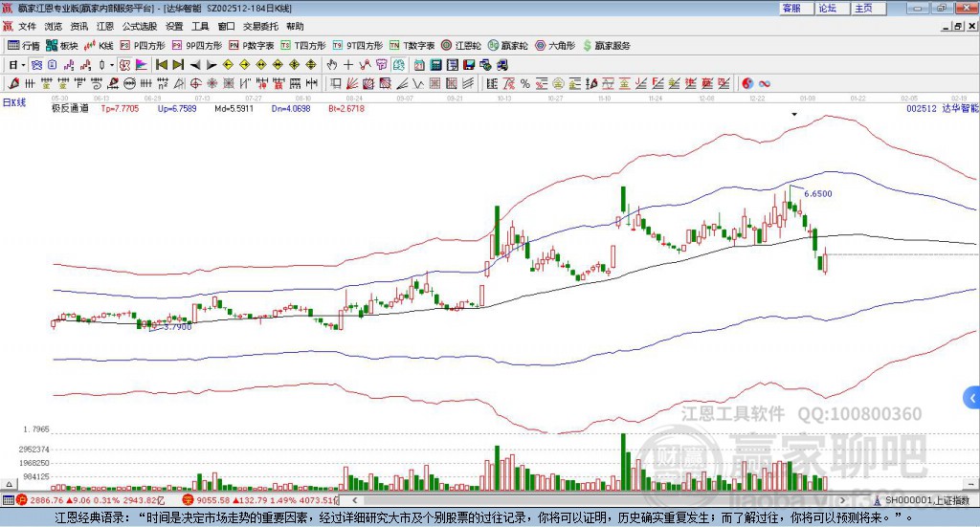Viewport: 980px width, 527px height.
Task: Open the 江恩轮 Gann wheel
Action: pos(461,46)
